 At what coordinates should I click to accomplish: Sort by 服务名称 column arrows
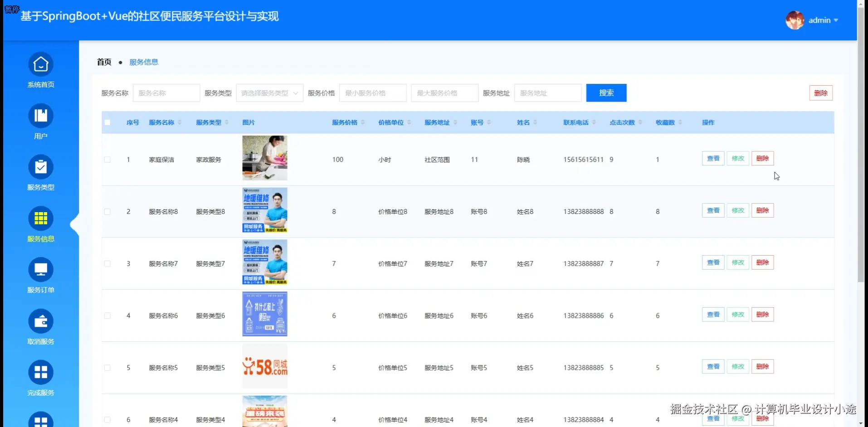point(180,122)
